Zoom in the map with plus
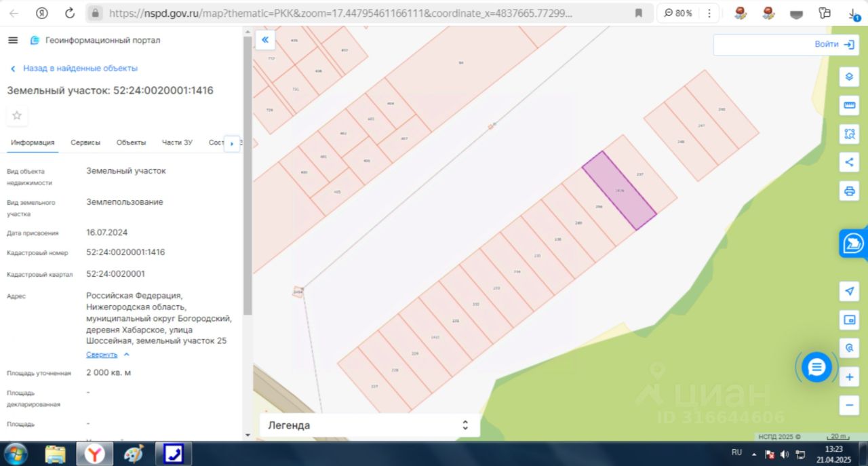868x466 pixels. pyautogui.click(x=849, y=377)
